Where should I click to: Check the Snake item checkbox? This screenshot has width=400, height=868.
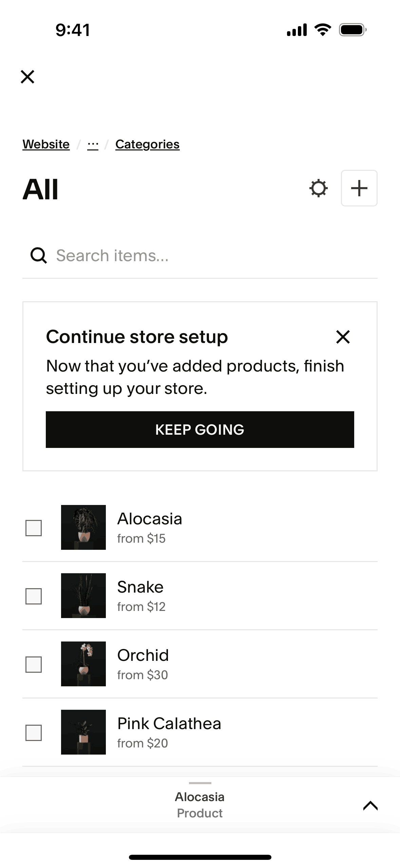[x=34, y=596]
